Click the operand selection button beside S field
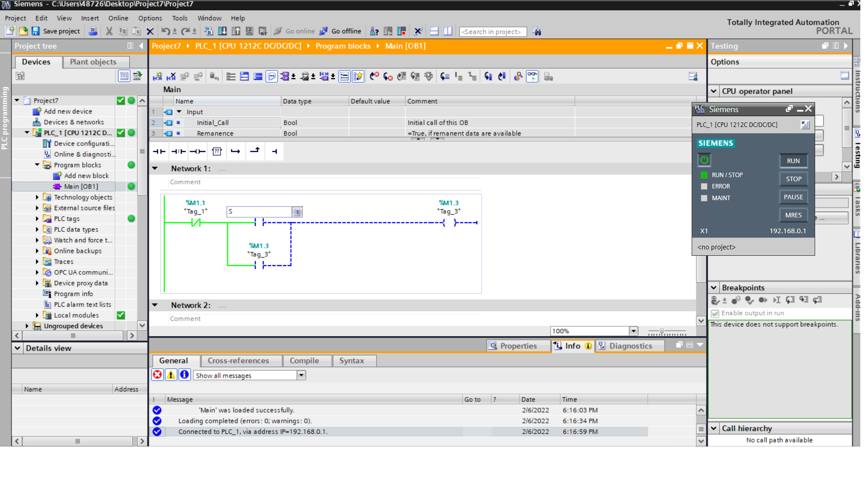The width and height of the screenshot is (868, 488). point(297,212)
